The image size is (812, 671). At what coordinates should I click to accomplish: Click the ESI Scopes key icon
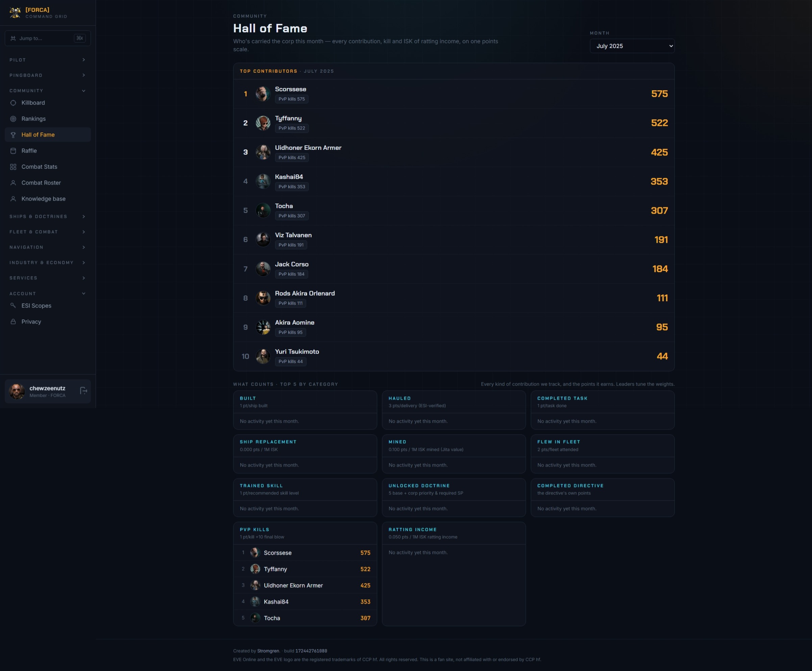point(13,305)
